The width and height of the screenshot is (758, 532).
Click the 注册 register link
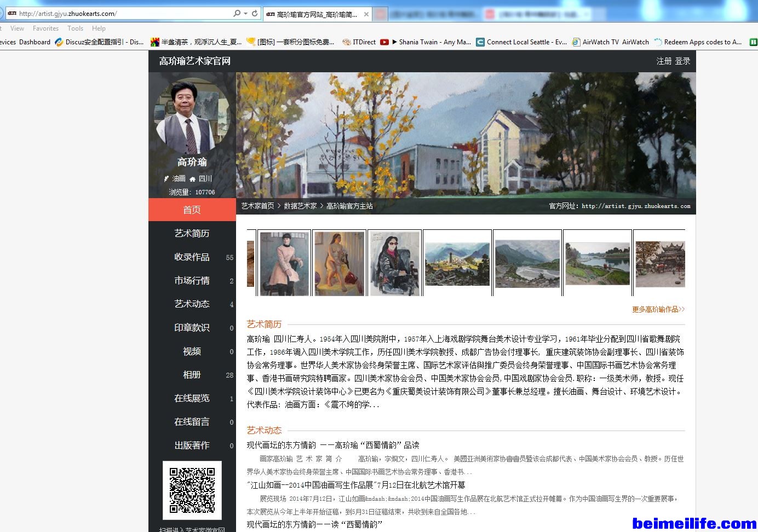664,61
